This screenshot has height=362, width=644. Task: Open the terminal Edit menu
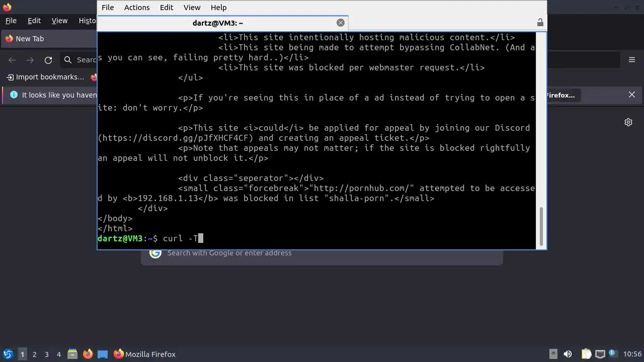click(167, 8)
